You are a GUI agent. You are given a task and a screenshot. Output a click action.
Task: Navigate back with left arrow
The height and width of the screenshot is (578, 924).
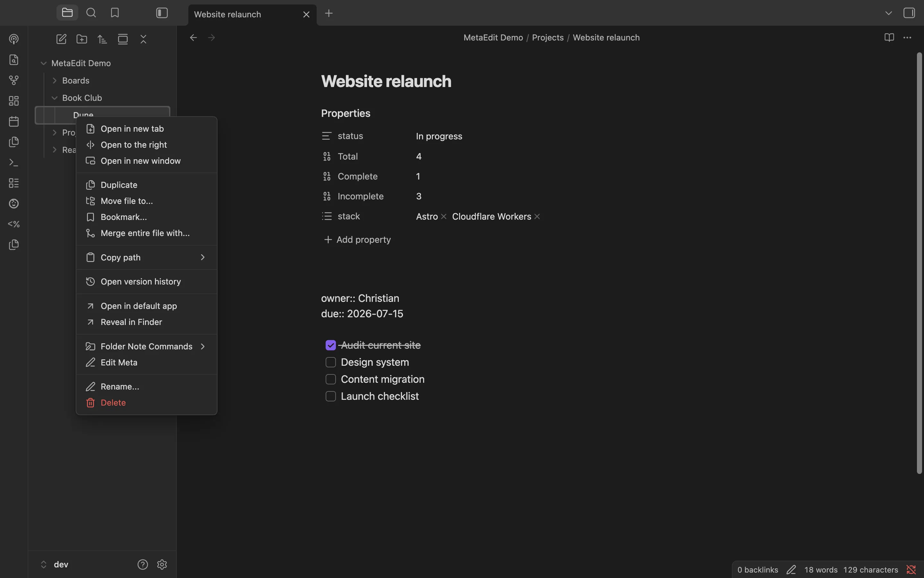point(193,38)
